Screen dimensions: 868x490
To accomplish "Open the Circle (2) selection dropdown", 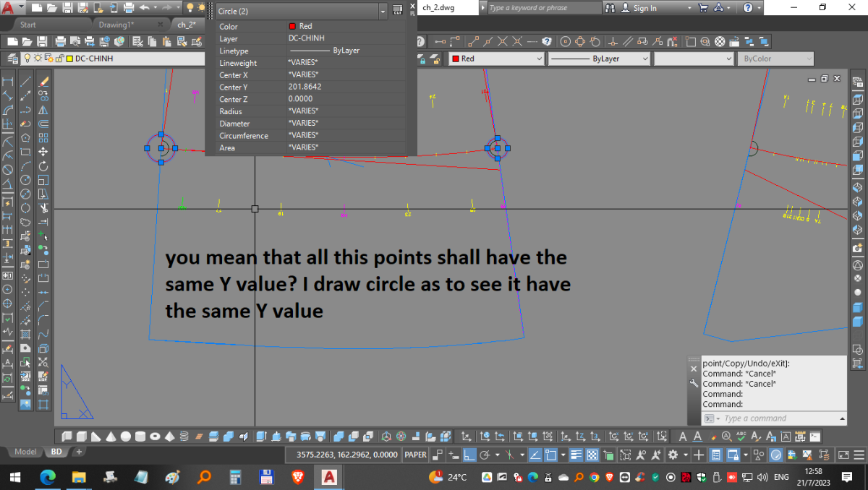I will coord(302,11).
